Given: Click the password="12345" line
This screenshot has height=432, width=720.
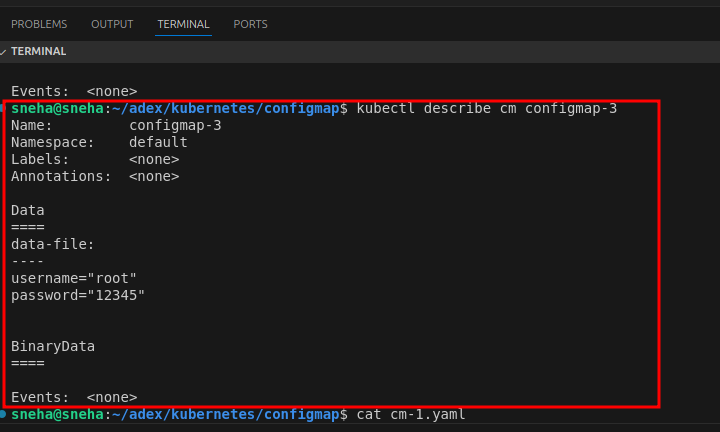Looking at the screenshot, I should click(78, 295).
